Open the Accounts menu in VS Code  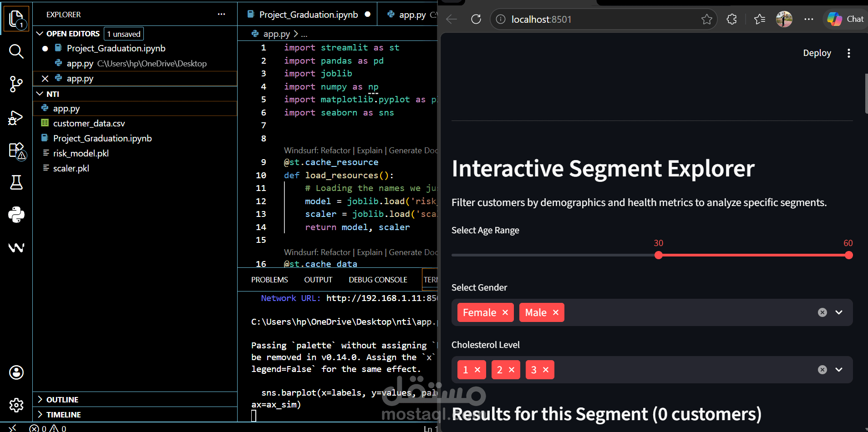pos(16,372)
